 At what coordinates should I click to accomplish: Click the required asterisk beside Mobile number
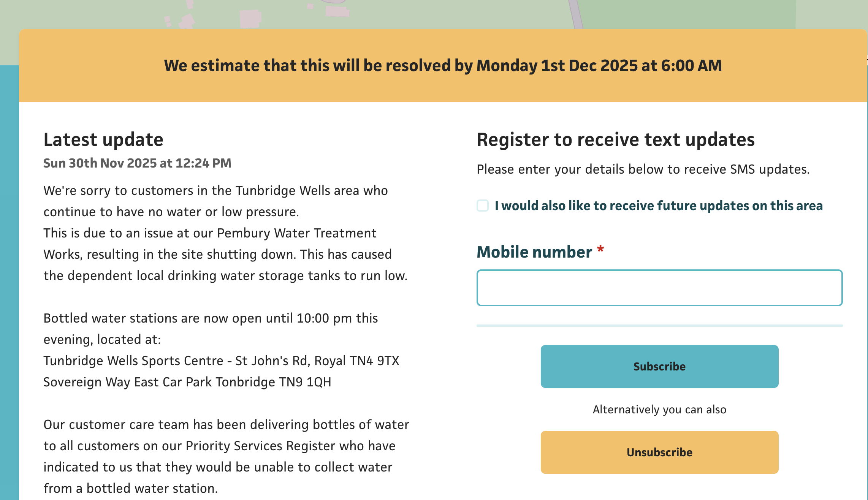point(600,249)
